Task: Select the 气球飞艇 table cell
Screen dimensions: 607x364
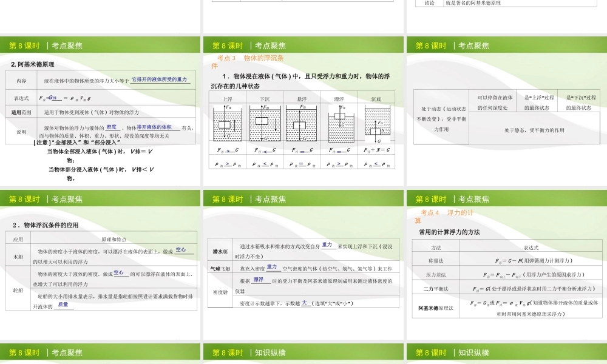Action: 221,268
